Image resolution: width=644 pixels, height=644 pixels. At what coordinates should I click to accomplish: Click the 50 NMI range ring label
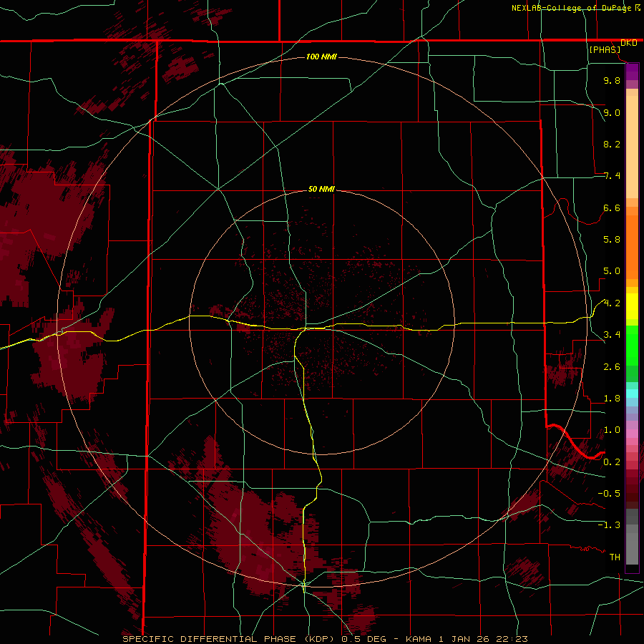[321, 189]
